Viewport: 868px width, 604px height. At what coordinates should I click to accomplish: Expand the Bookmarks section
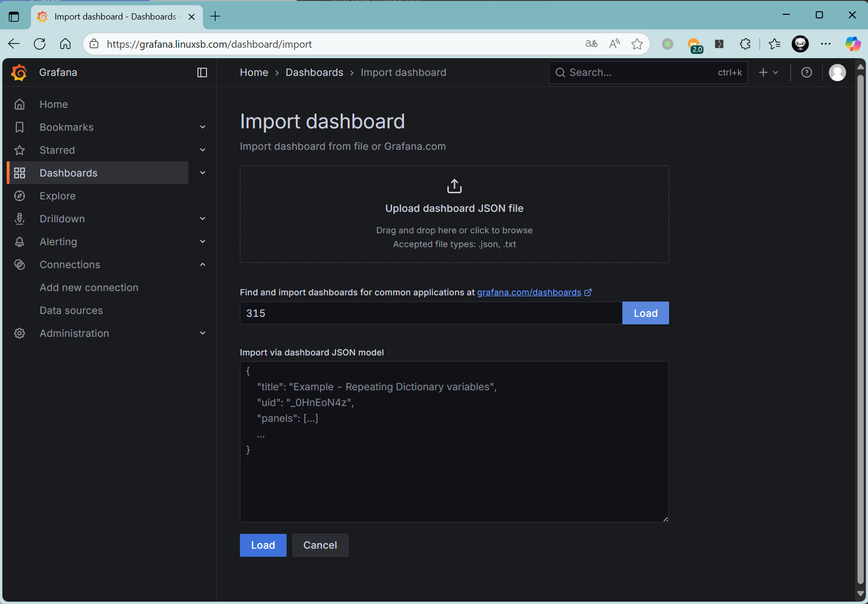(203, 127)
